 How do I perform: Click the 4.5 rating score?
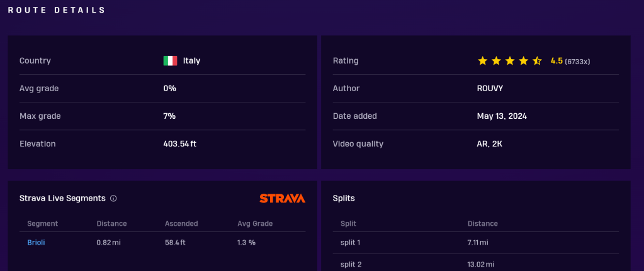point(556,61)
